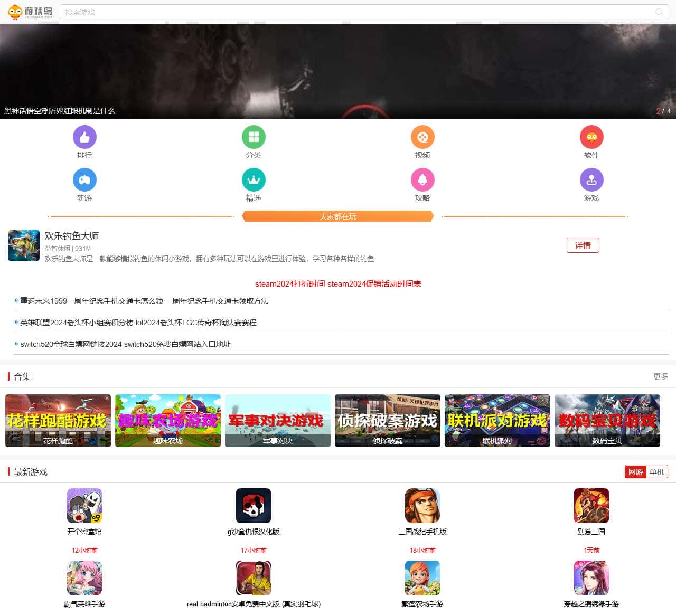Viewport: 676px width, 616px height.
Task: Click the 大家都在玩 section banner
Action: (338, 216)
